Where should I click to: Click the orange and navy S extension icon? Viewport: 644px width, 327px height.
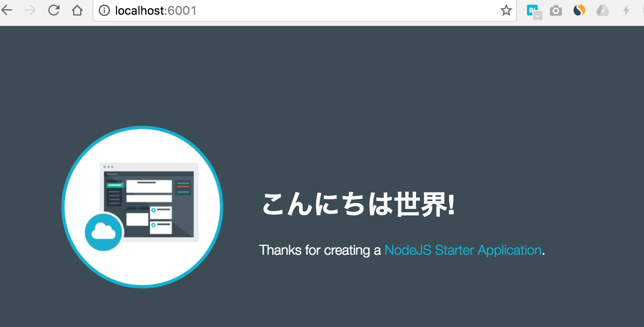(579, 10)
